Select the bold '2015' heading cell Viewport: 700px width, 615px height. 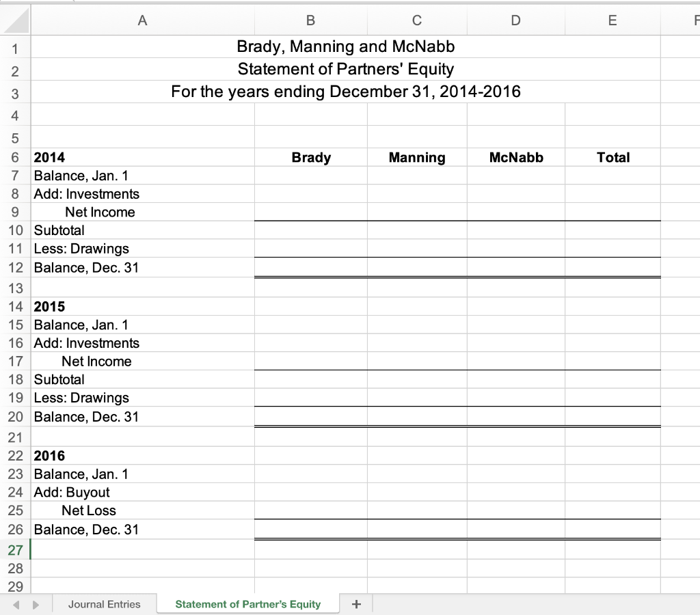coord(142,306)
